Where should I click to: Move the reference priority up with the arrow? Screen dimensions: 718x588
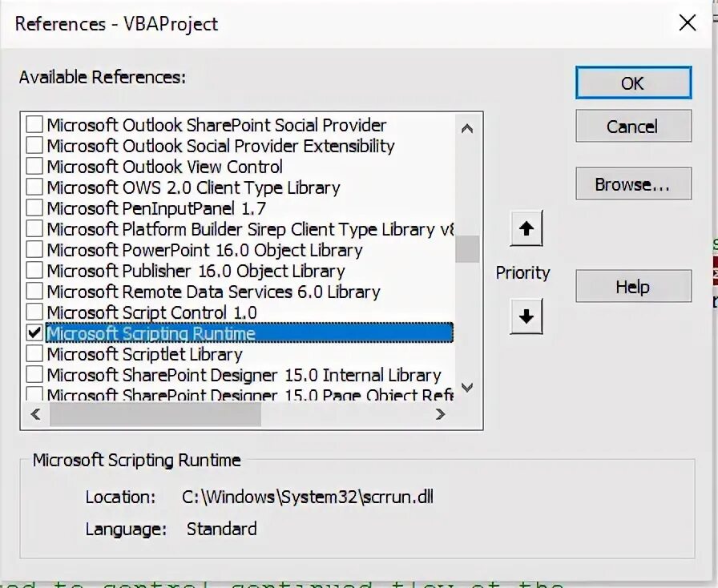[526, 228]
